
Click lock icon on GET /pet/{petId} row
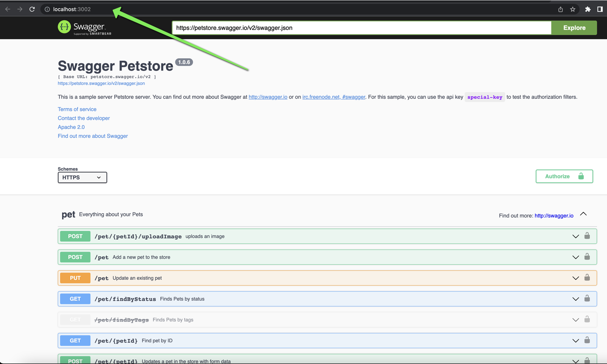pyautogui.click(x=587, y=340)
